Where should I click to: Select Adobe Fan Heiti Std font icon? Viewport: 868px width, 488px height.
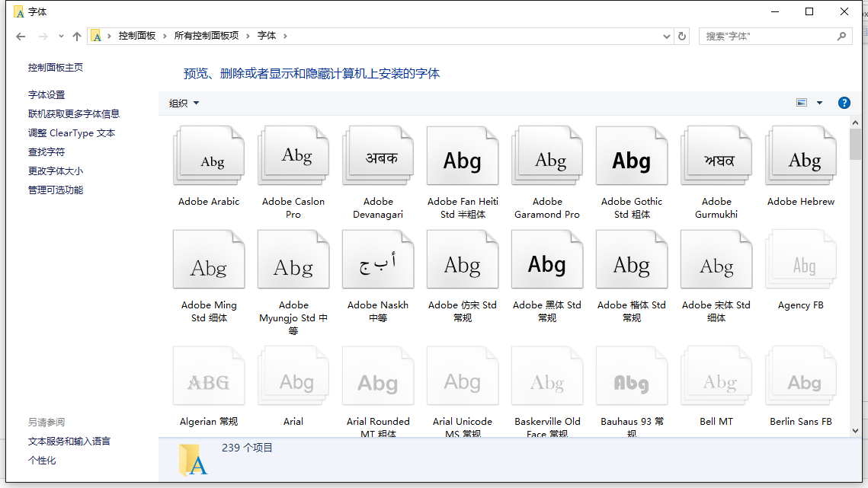[463, 155]
